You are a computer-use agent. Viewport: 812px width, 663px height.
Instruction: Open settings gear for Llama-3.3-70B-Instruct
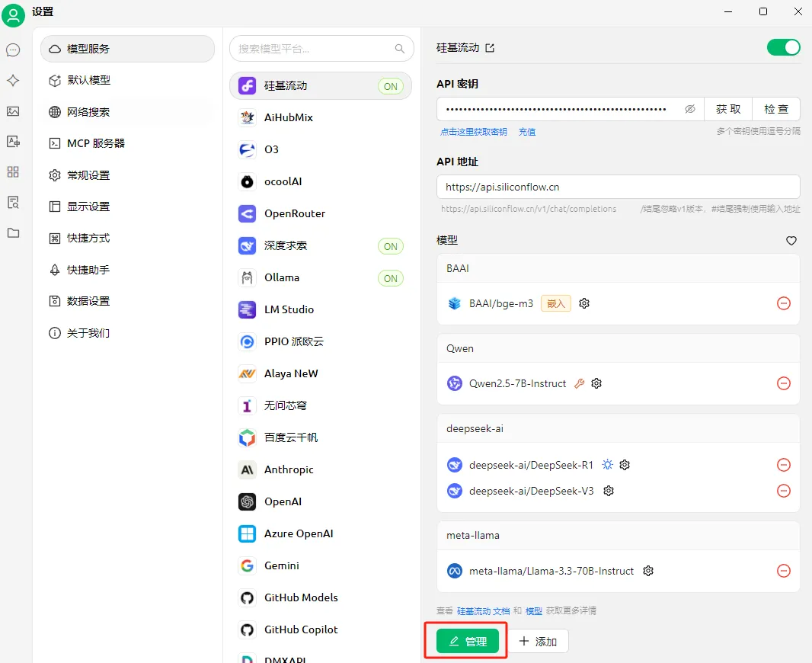coord(647,571)
